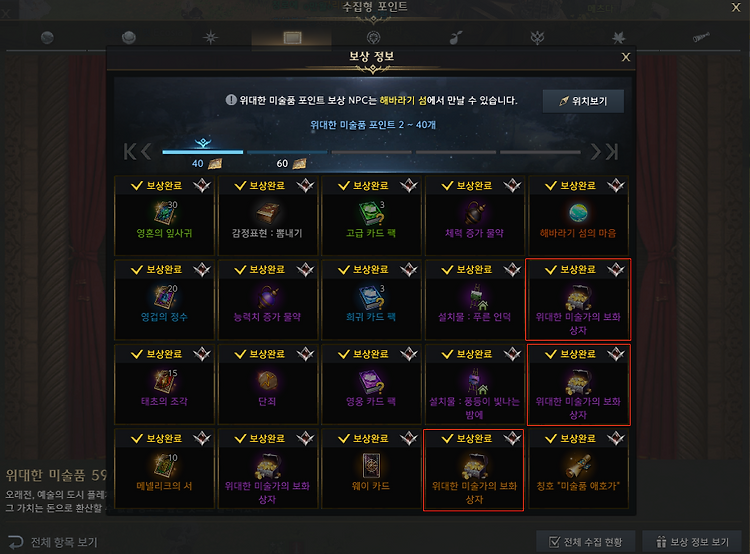Jump to the last reward page arrow
Image resolution: width=750 pixels, height=554 pixels.
coord(613,152)
